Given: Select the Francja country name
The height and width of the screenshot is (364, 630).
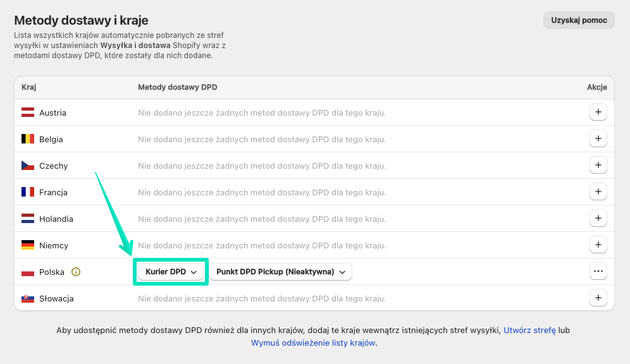Looking at the screenshot, I should pyautogui.click(x=53, y=192).
